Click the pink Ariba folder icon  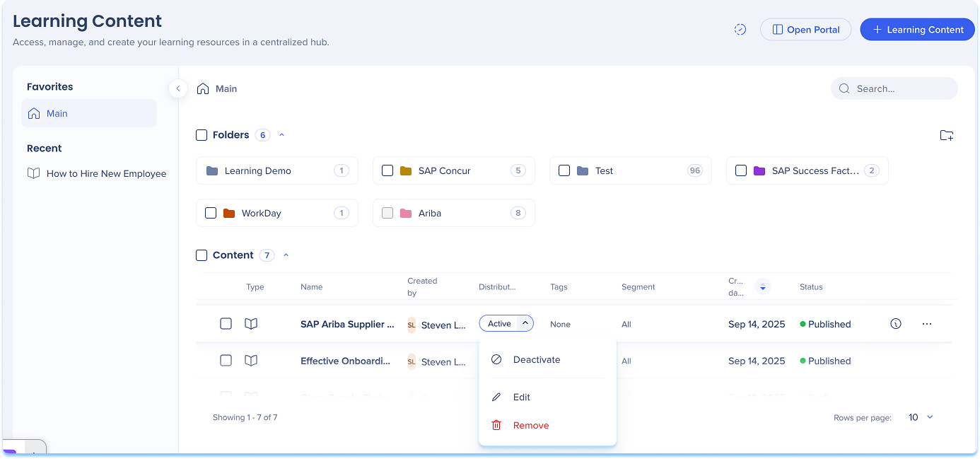coord(406,213)
